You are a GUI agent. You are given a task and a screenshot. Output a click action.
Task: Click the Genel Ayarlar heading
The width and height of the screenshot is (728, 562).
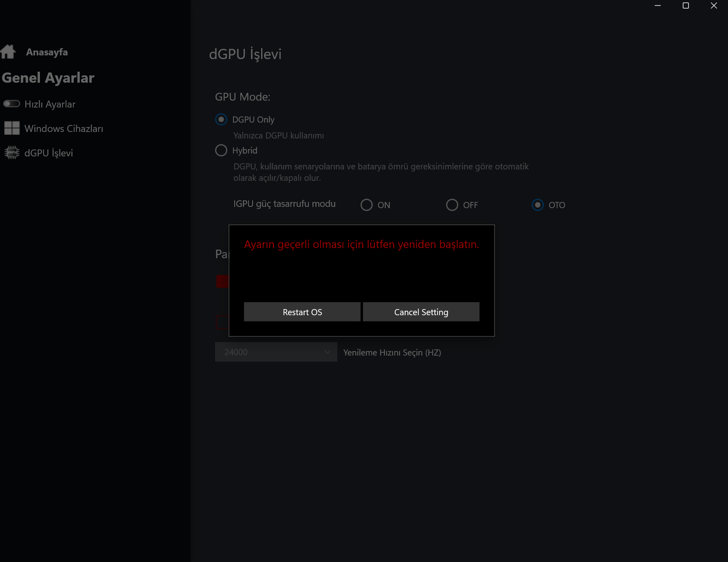pyautogui.click(x=48, y=78)
